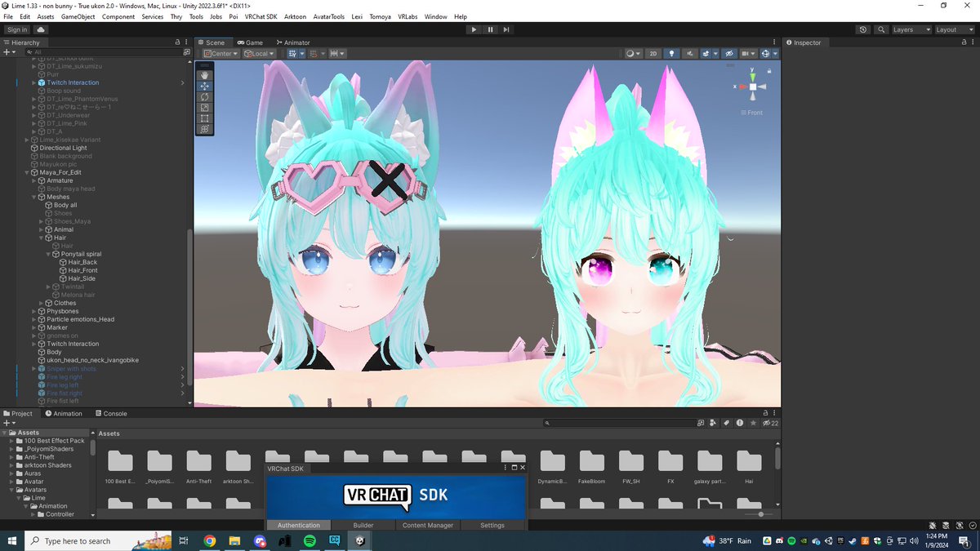This screenshot has width=980, height=551.
Task: Click the cloud account icon
Action: (x=40, y=29)
